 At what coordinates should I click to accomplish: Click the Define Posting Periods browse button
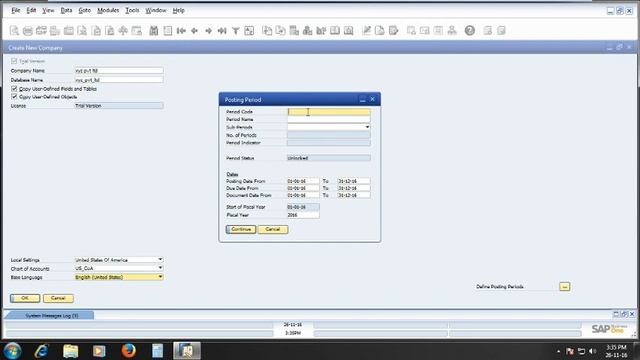click(x=564, y=287)
